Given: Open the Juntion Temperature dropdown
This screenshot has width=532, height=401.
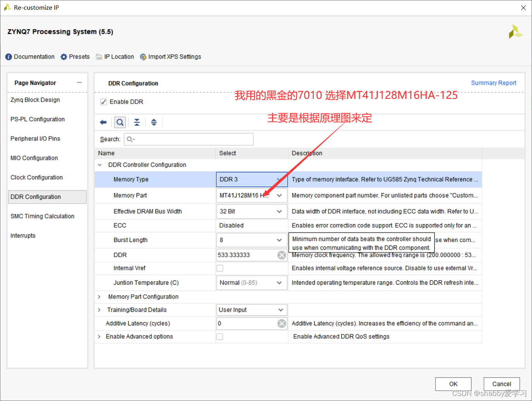Looking at the screenshot, I should pyautogui.click(x=252, y=283).
